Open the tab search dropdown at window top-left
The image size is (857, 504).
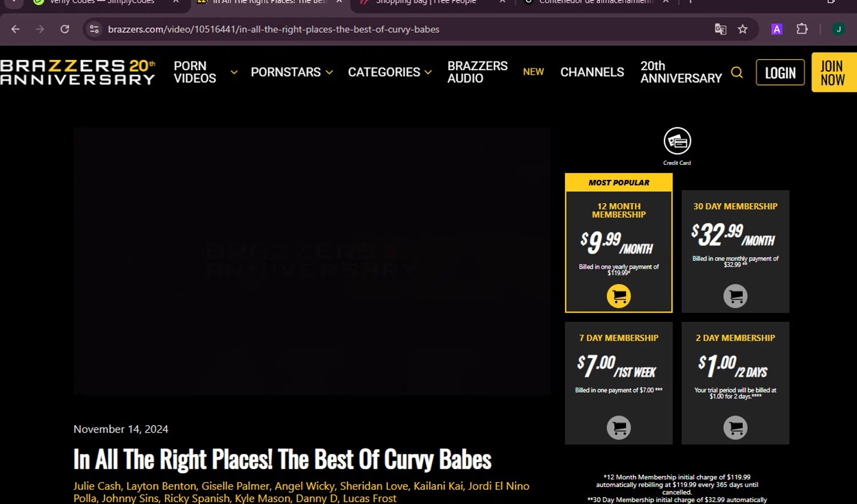pyautogui.click(x=14, y=2)
